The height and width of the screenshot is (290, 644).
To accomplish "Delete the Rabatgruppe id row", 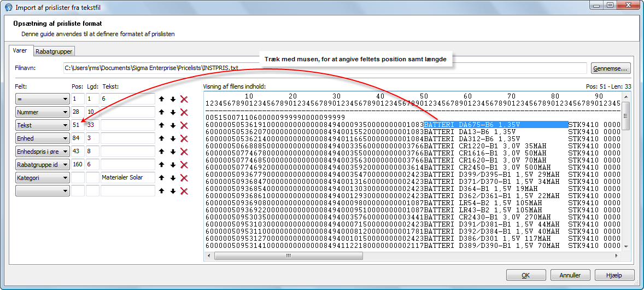I will (184, 165).
